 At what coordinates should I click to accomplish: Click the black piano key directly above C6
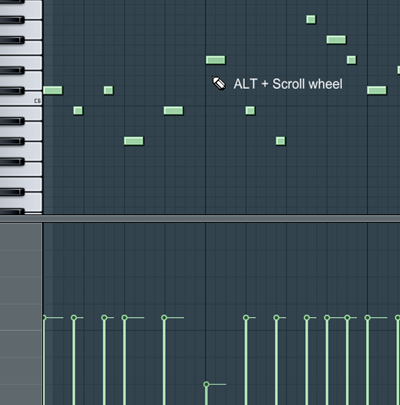click(12, 90)
